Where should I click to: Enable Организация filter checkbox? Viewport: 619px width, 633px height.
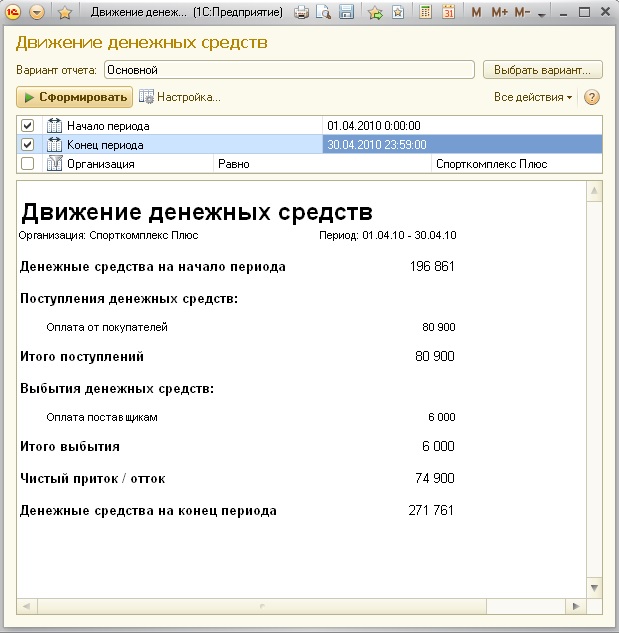(27, 163)
